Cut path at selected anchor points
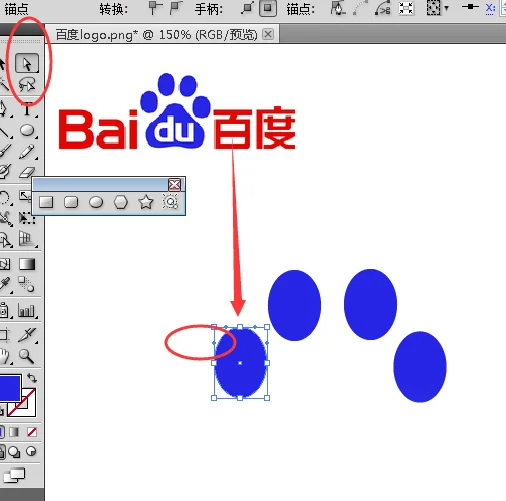Screen dimensions: 506x501 [x=383, y=8]
